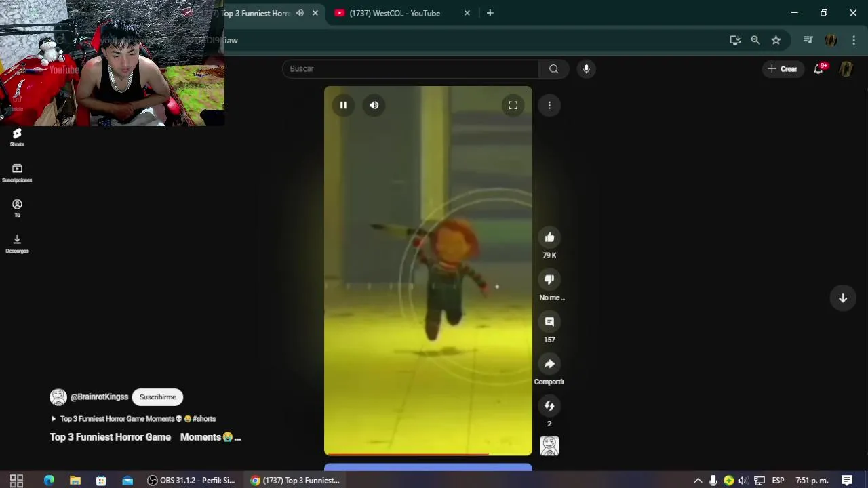Click the microphone tray icon
868x488 pixels.
713,481
